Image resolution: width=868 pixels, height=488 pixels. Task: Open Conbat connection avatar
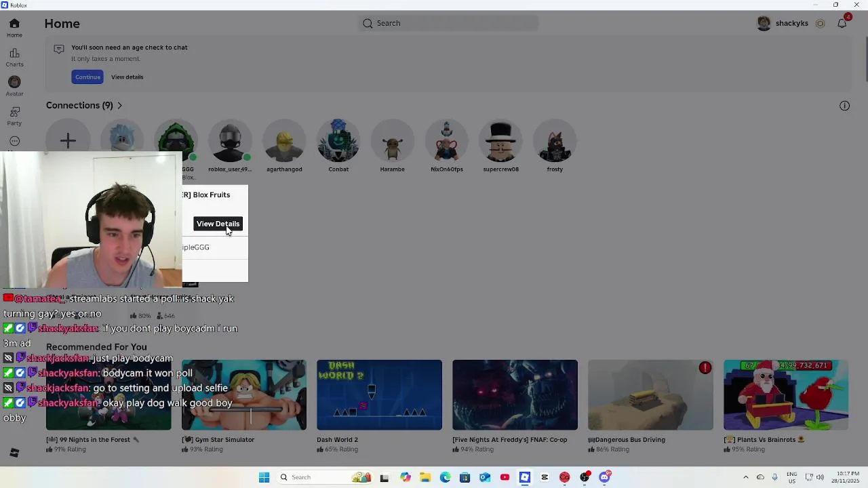338,140
